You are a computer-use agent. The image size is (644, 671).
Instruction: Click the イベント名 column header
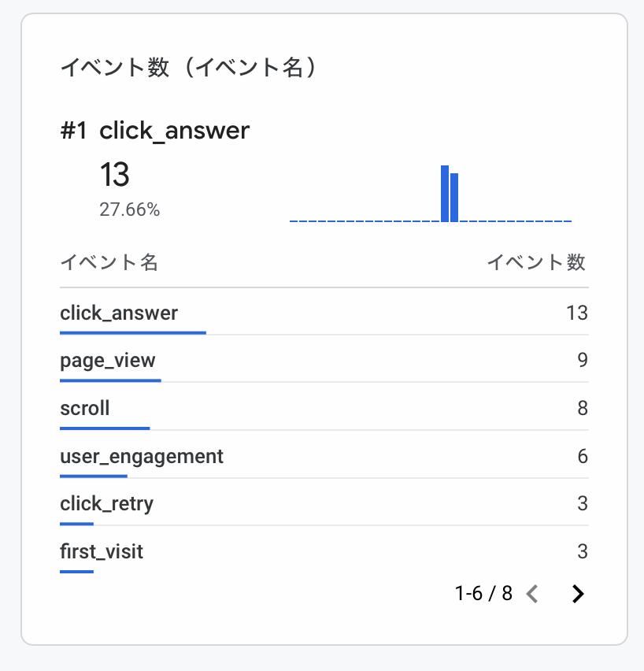point(109,263)
